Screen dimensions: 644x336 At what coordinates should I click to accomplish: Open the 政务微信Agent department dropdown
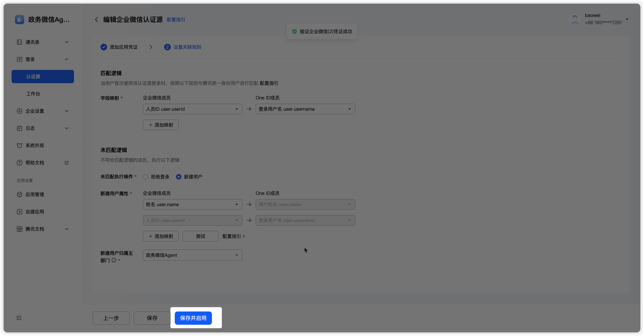(x=192, y=255)
